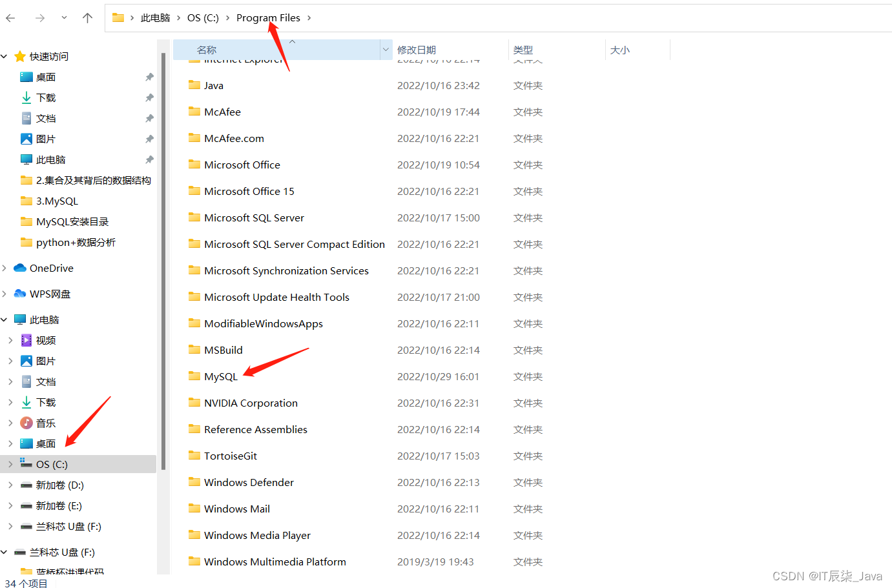Click the NVIDIA Corporation folder icon
The image size is (892, 588).
(x=194, y=402)
